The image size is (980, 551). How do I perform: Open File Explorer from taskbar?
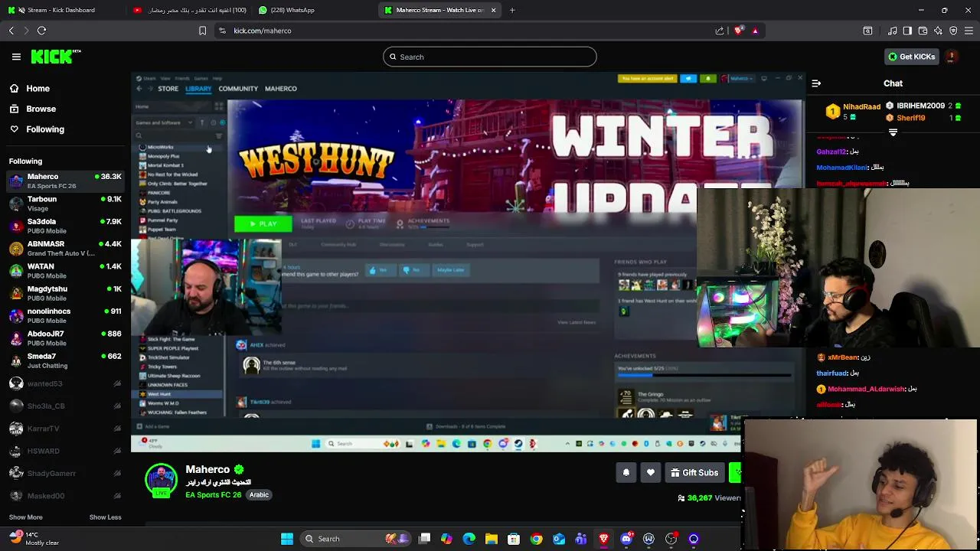[492, 539]
